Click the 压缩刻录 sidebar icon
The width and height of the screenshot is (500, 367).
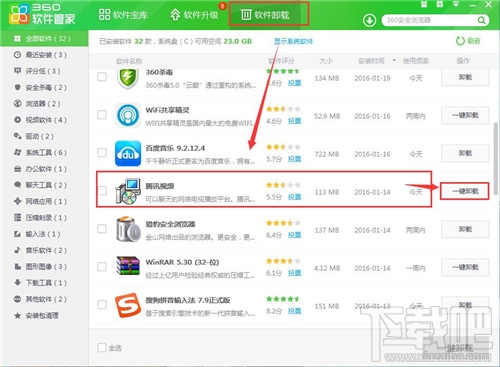(17, 217)
